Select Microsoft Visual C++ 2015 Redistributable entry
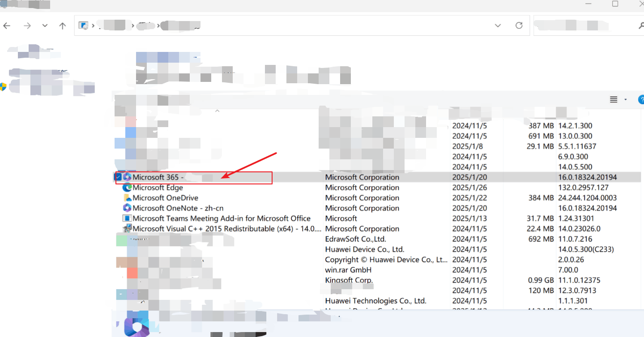Viewport: 644px width, 337px height. (x=227, y=229)
